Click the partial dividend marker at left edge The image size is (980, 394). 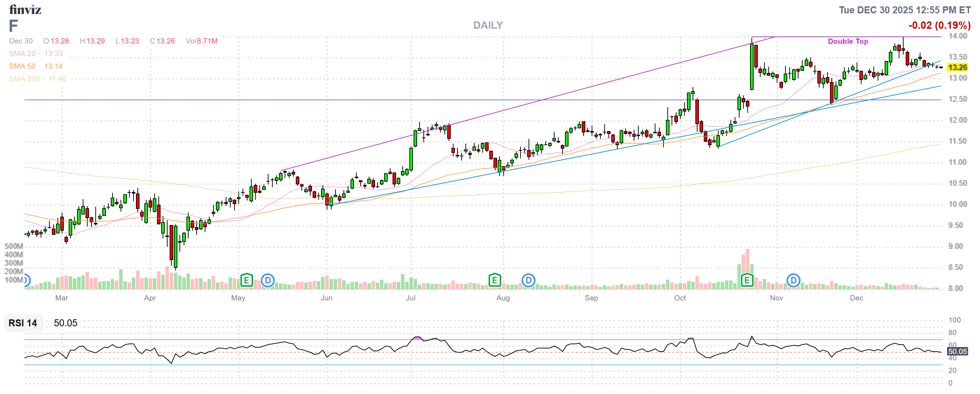click(26, 281)
